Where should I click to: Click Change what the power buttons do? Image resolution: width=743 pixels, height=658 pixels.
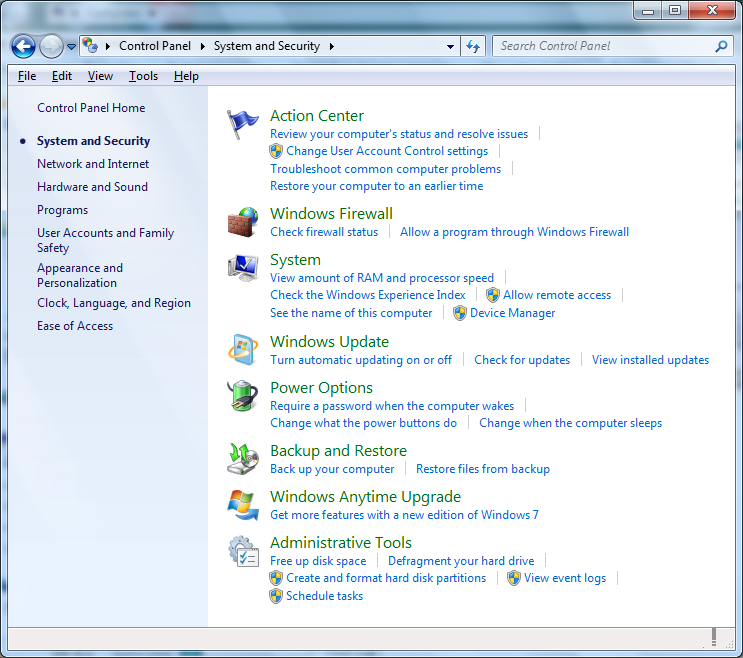363,423
